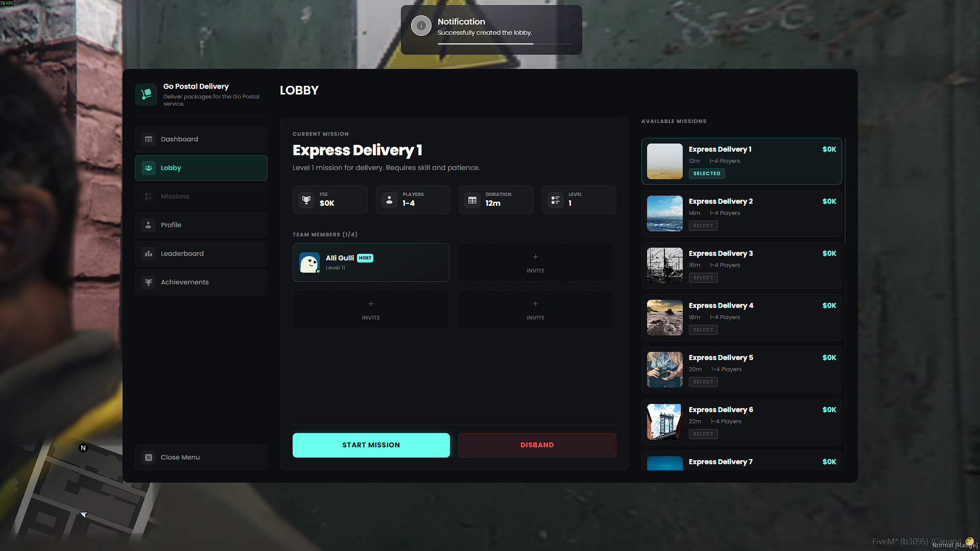Open the Missions menu item

click(201, 197)
